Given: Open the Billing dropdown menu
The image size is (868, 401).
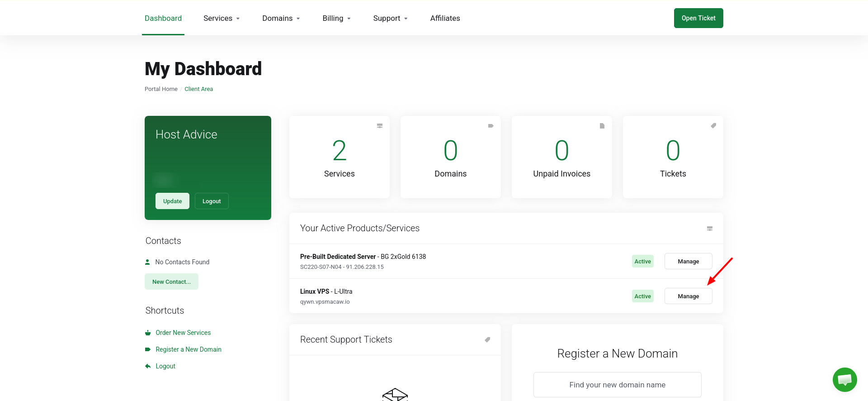Looking at the screenshot, I should [x=337, y=18].
